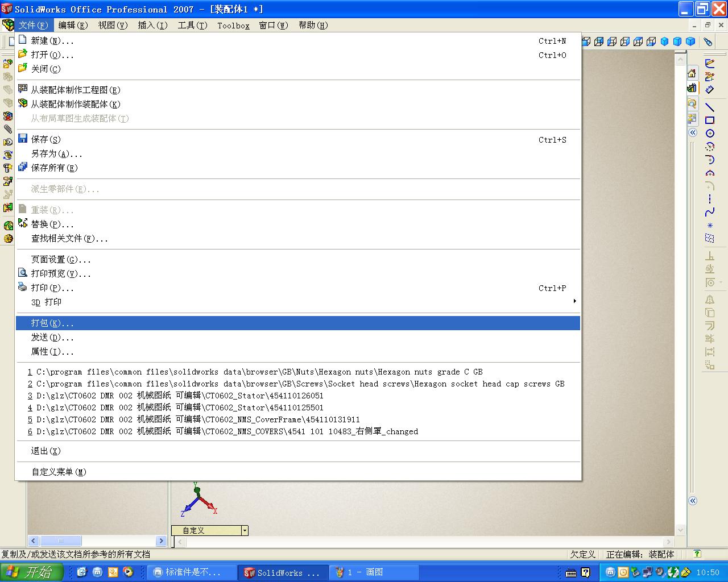Image resolution: width=728 pixels, height=582 pixels.
Task: Choose 页面设置(G)... menu entry
Action: tap(298, 260)
